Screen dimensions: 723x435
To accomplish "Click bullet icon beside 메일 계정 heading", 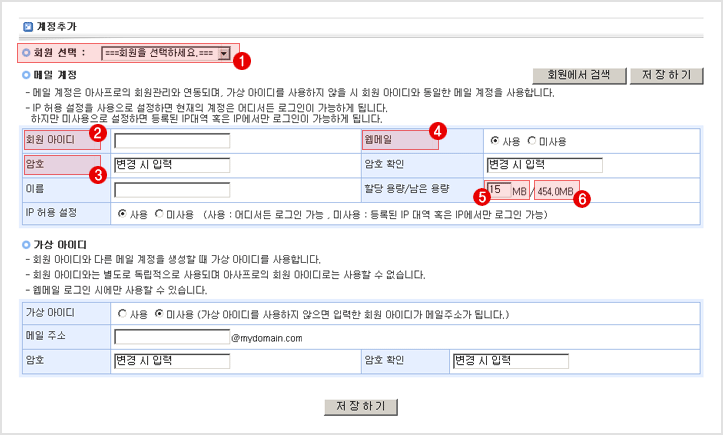I will (25, 75).
